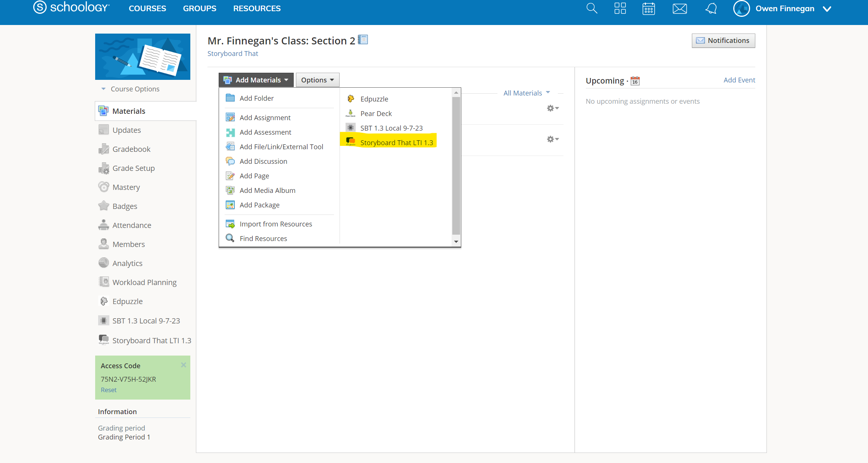This screenshot has height=463, width=868.
Task: Click Owen Finnegan profile avatar
Action: coord(741,8)
